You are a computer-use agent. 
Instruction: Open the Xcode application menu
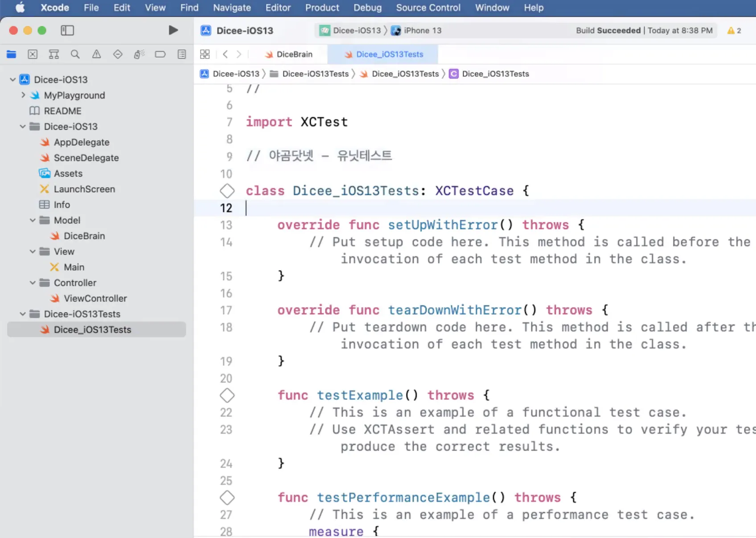(55, 8)
